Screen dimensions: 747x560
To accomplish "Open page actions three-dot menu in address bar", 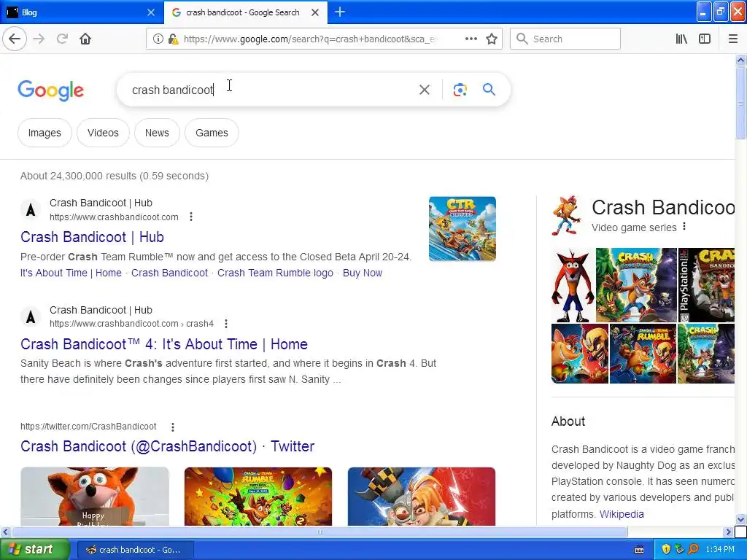I will click(x=471, y=39).
